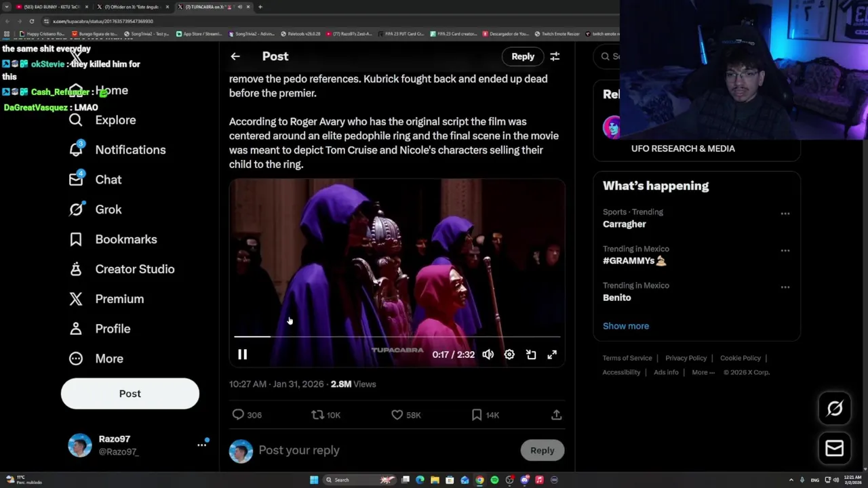This screenshot has height=488, width=868.
Task: Open Cookie Policy link
Action: pyautogui.click(x=741, y=358)
